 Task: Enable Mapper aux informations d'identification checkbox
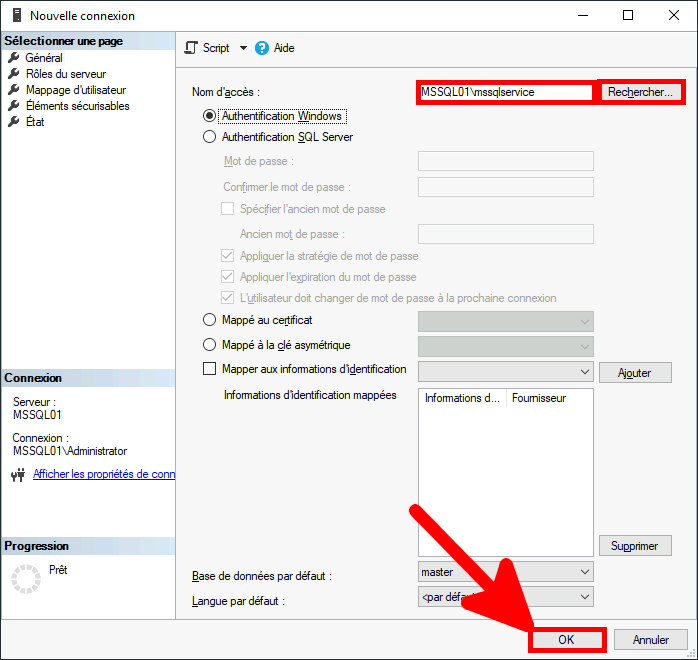tap(209, 369)
